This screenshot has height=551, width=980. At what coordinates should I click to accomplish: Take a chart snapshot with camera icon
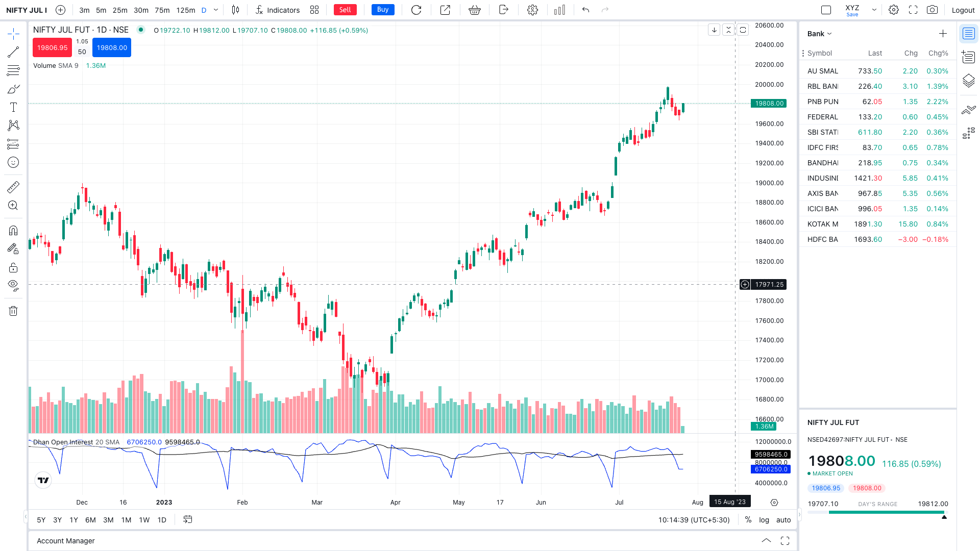932,10
